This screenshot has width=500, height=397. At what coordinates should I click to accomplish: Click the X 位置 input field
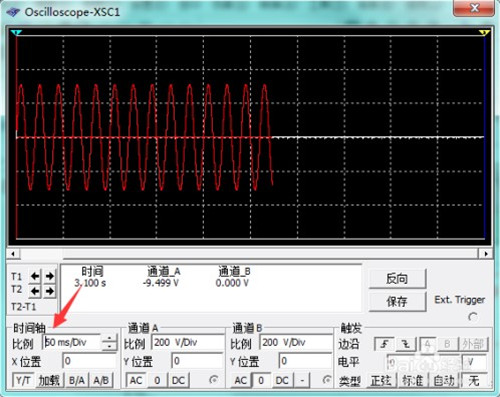pos(89,361)
